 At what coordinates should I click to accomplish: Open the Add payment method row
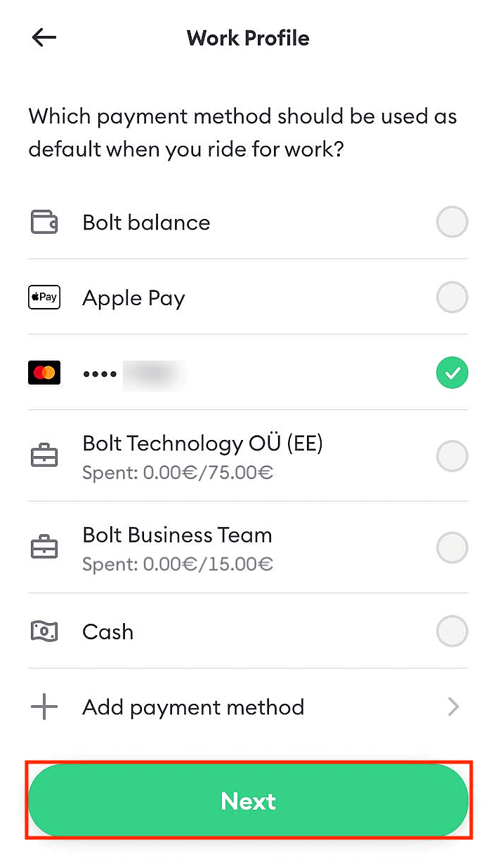[x=193, y=707]
